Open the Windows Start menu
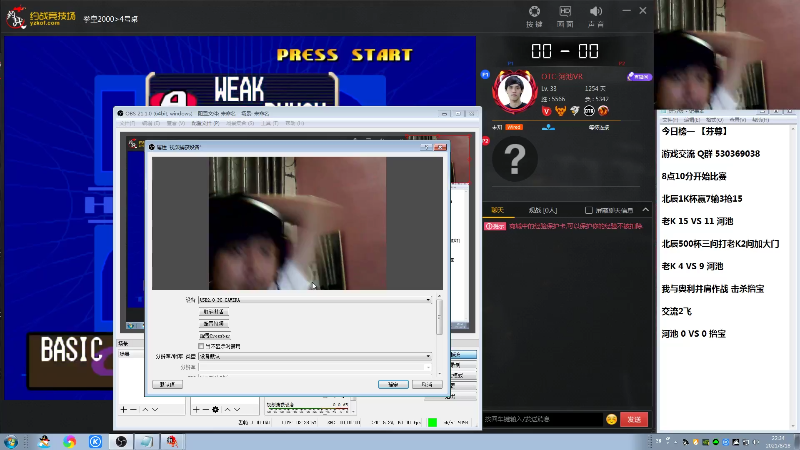The image size is (800, 450). point(10,441)
